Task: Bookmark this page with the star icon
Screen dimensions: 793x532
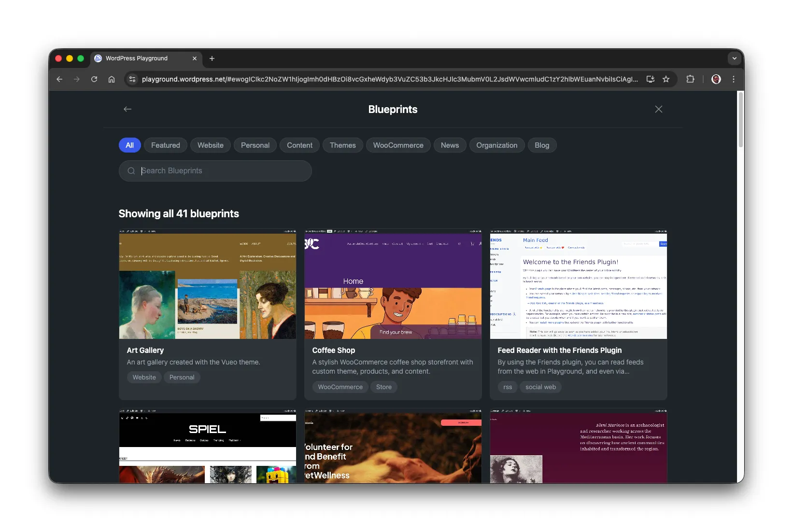Action: tap(666, 79)
